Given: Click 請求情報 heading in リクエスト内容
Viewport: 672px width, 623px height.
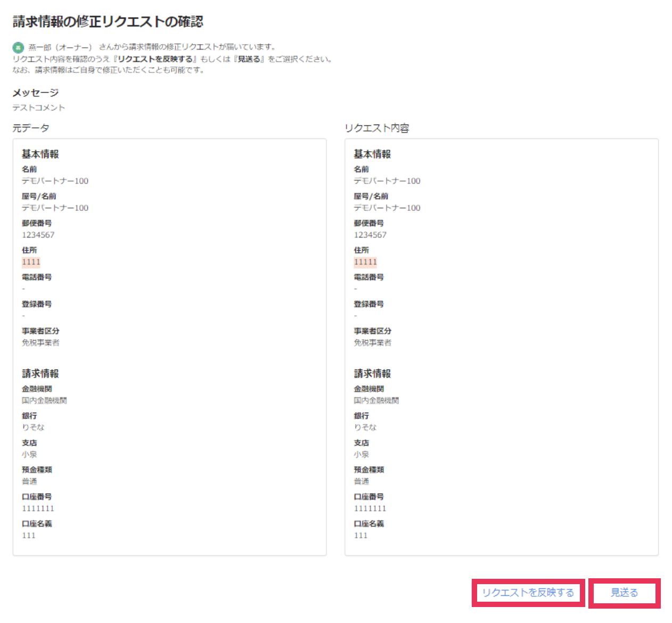Looking at the screenshot, I should (373, 374).
